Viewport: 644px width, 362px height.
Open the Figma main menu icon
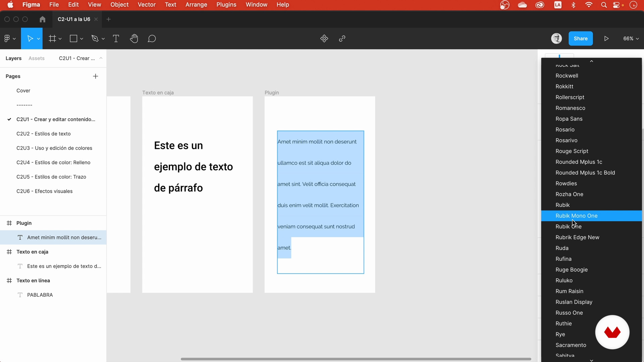click(7, 39)
